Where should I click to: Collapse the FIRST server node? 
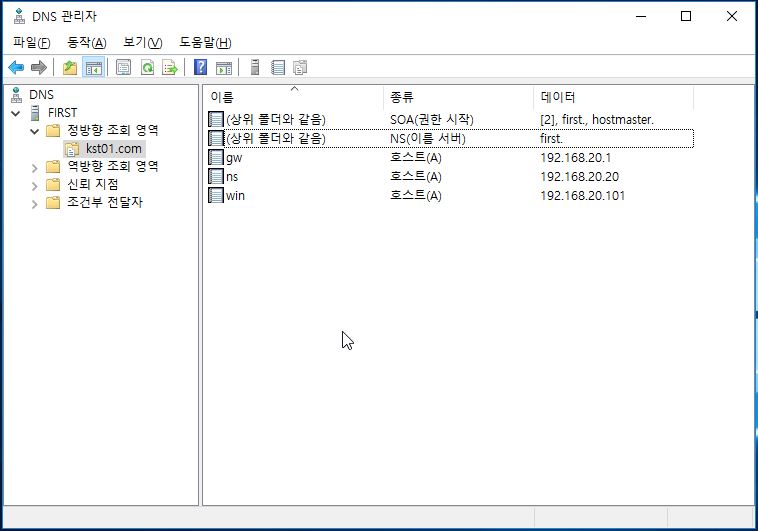click(x=16, y=114)
